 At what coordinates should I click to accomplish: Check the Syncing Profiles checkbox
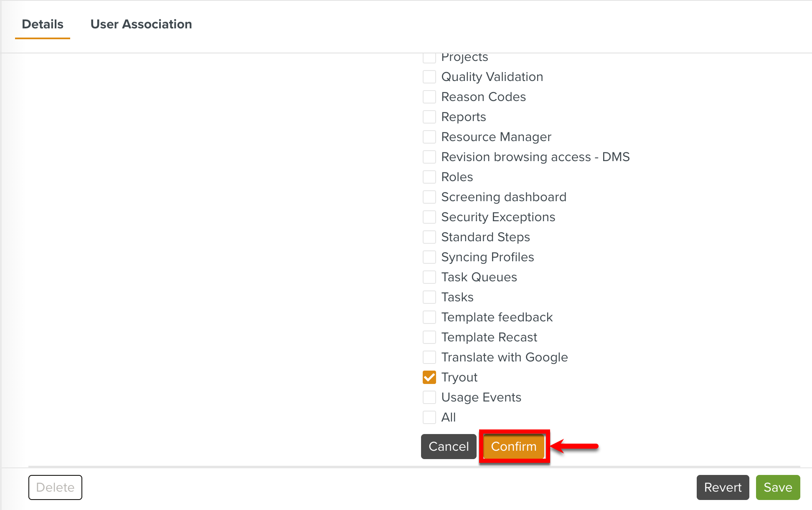coord(429,257)
